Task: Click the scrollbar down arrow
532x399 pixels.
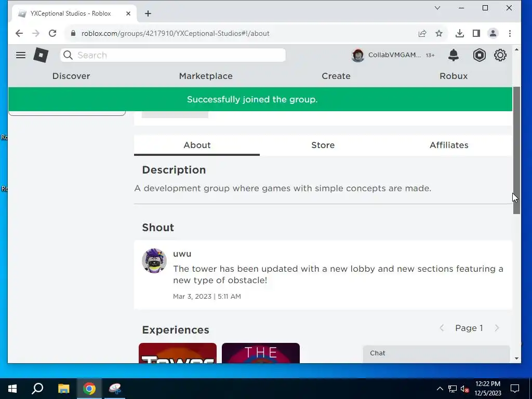Action: coord(516,358)
